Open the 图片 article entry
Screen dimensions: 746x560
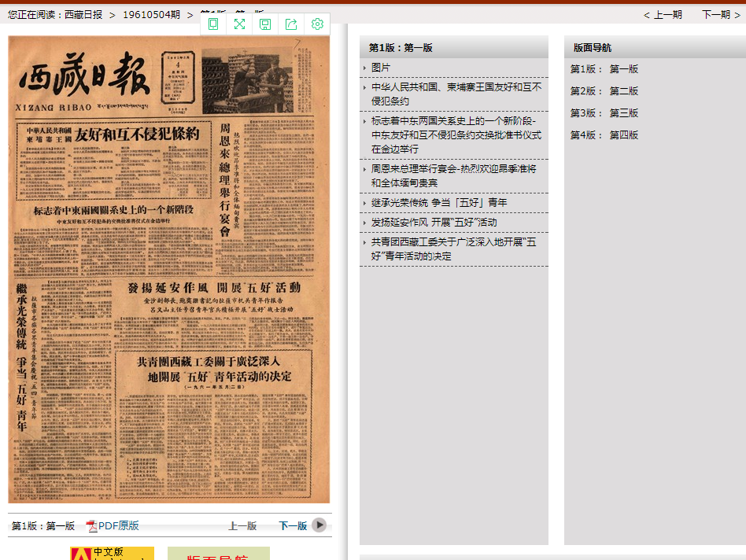tap(381, 68)
